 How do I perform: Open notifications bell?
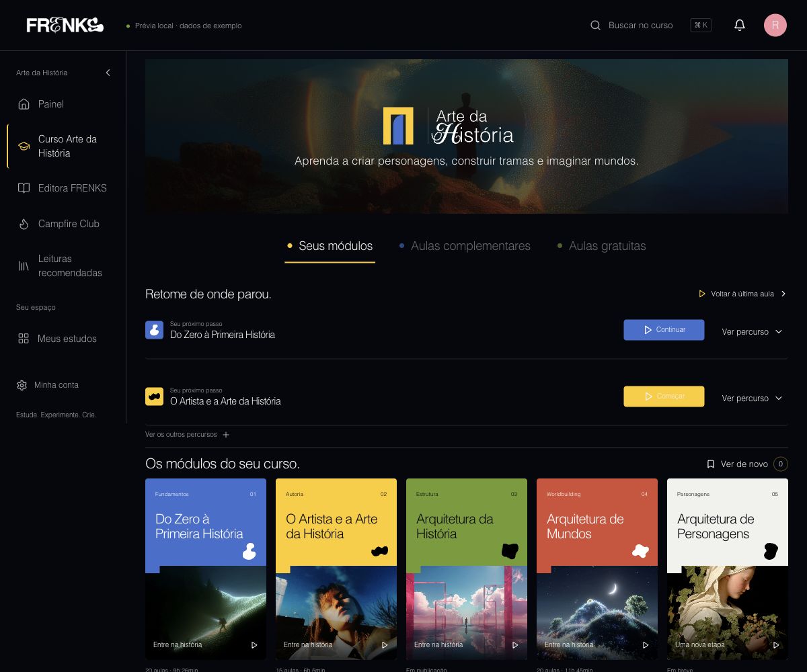[x=740, y=26]
